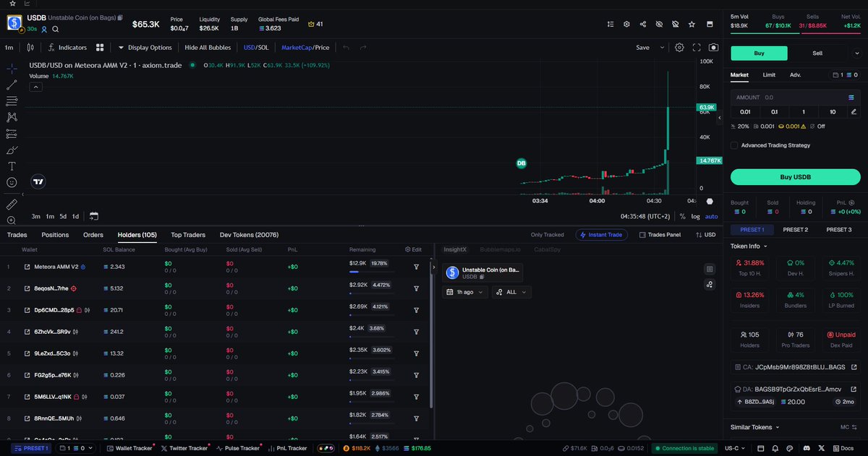This screenshot has width=868, height=456.
Task: Collapse the Token Info section
Action: 751,246
